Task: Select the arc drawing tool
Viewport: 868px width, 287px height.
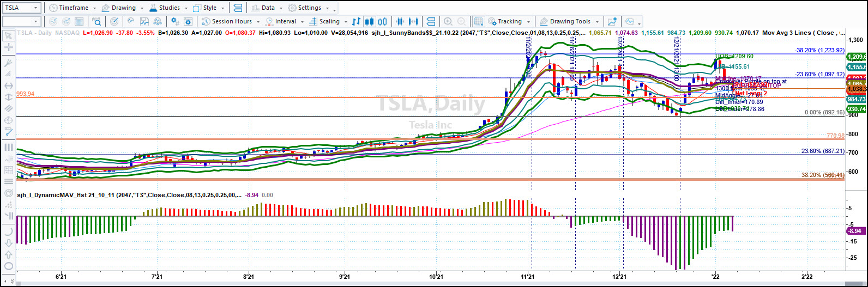Action: (9, 231)
